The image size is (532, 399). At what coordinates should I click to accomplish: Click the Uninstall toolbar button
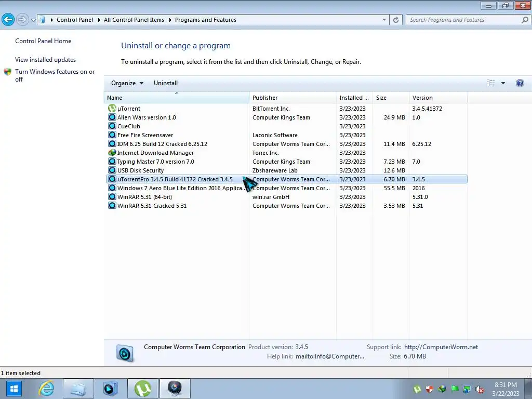pos(166,83)
